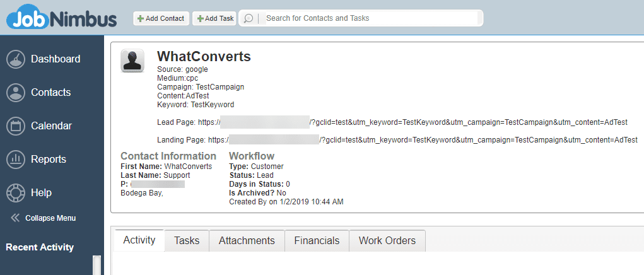Click the magnifying glass search icon
Image resolution: width=644 pixels, height=275 pixels.
[248, 18]
